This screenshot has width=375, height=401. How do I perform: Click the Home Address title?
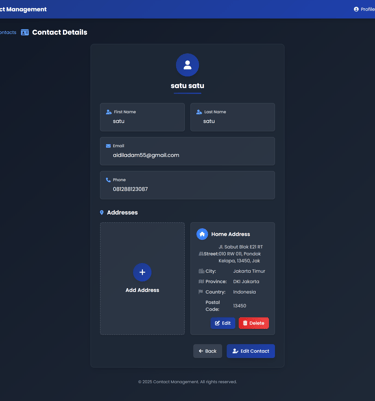click(231, 234)
